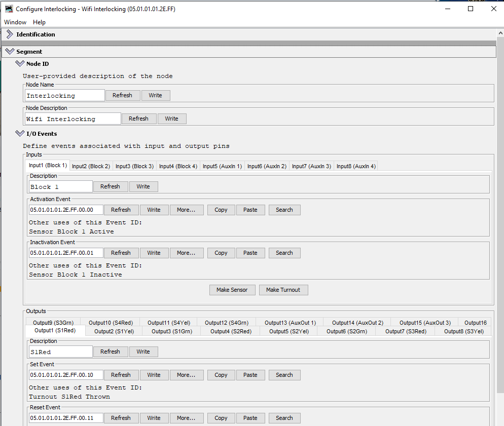This screenshot has width=504, height=426.
Task: Click the JMRI application icon in title bar
Action: click(x=9, y=9)
